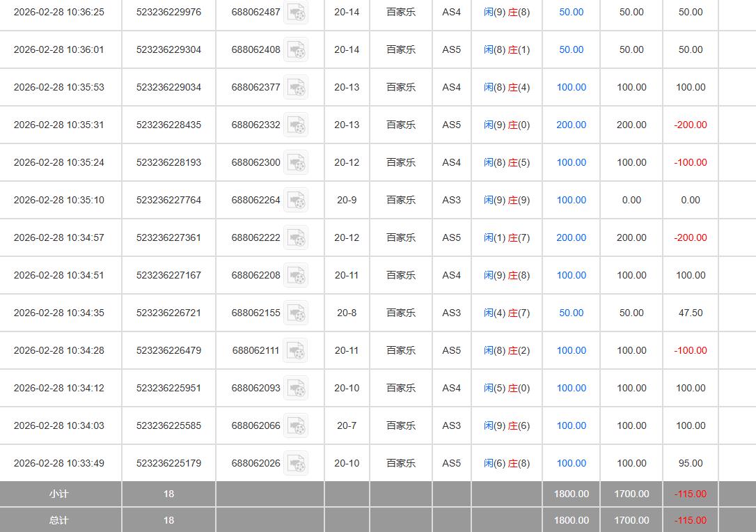The image size is (756, 532).
Task: Open video replay icon beside 688062487
Action: 296,13
